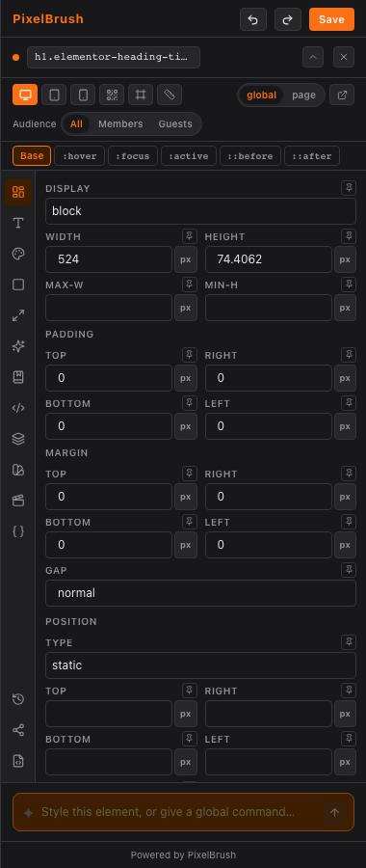This screenshot has height=868, width=366.
Task: Open the code file export icon
Action: (x=18, y=761)
